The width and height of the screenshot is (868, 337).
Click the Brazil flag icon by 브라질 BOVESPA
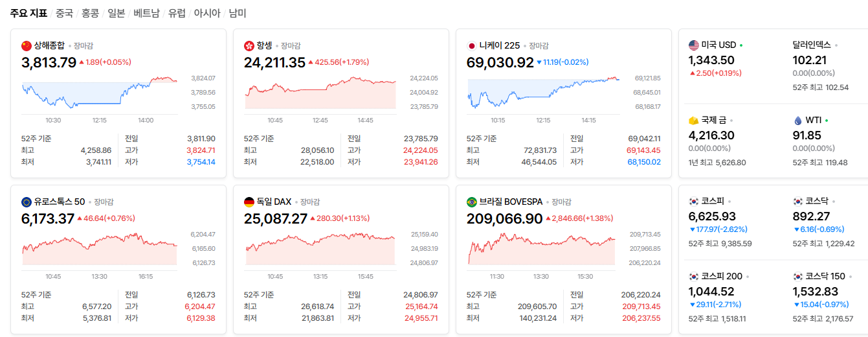(472, 202)
